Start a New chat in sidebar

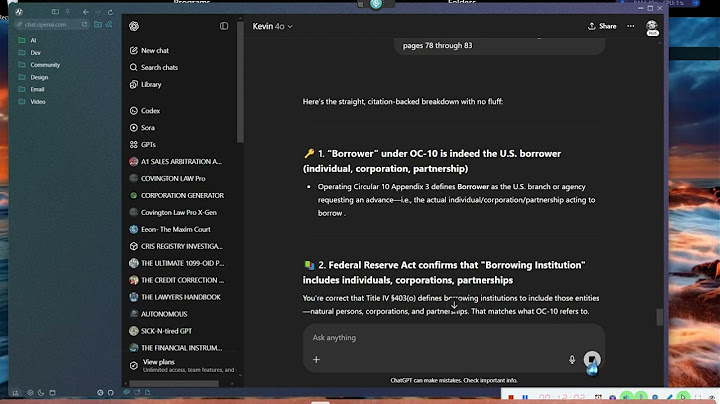pyautogui.click(x=150, y=50)
